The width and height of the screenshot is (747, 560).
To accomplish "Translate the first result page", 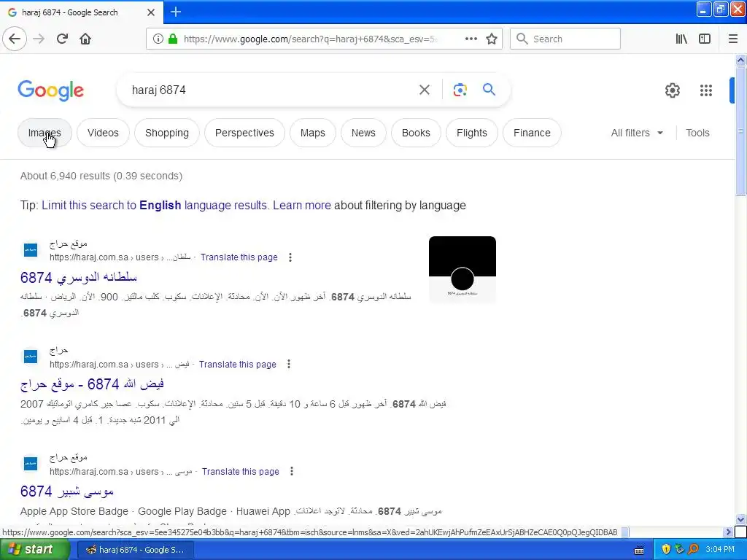I will pos(239,257).
